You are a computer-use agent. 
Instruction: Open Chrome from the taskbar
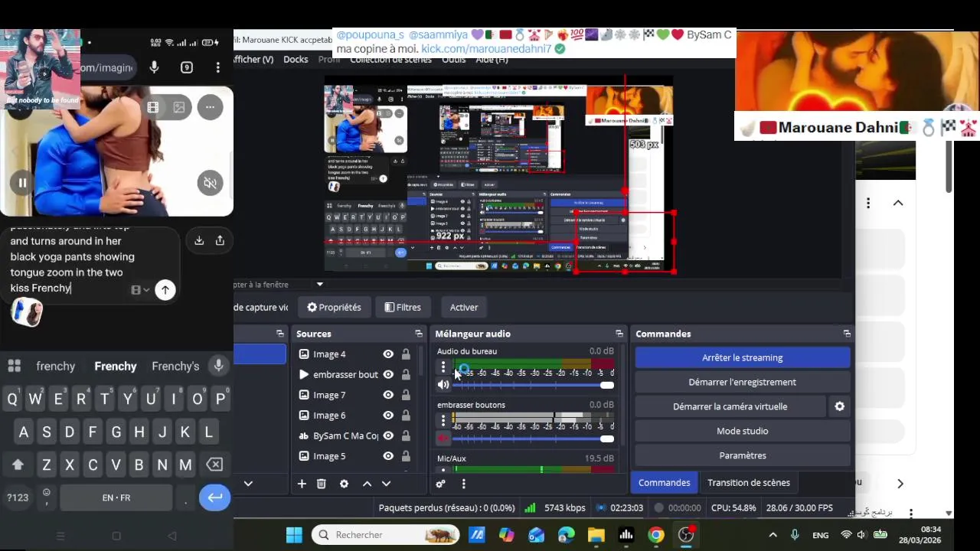(656, 535)
